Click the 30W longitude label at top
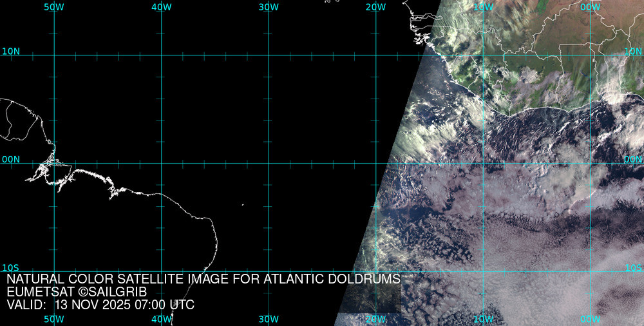This screenshot has width=644, height=326. point(269,7)
